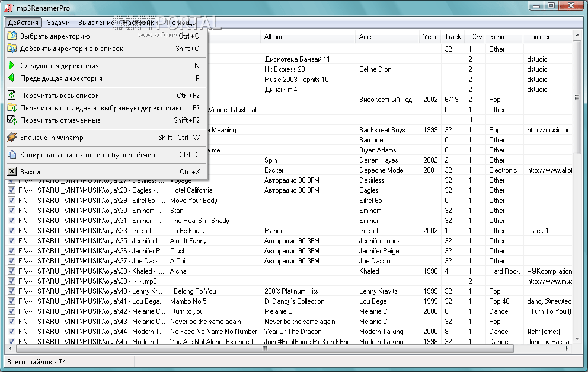Untick the checkbox for The Real Slim Shady
This screenshot has width=588, height=372.
[11, 221]
